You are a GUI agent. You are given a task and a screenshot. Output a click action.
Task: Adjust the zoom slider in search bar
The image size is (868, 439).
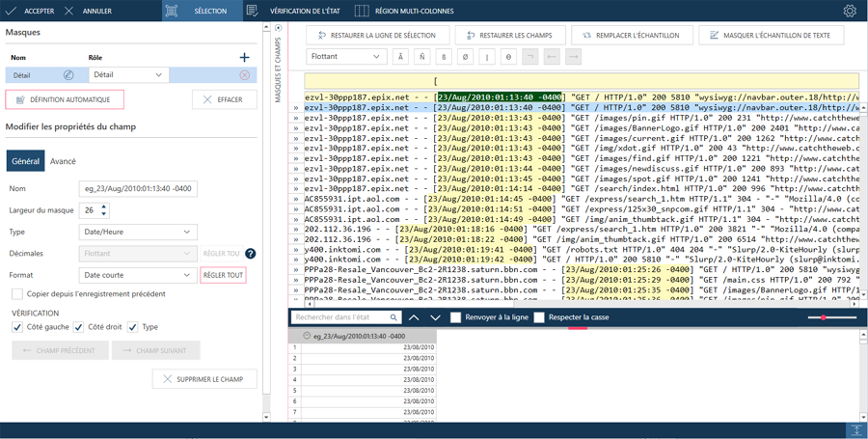[824, 317]
